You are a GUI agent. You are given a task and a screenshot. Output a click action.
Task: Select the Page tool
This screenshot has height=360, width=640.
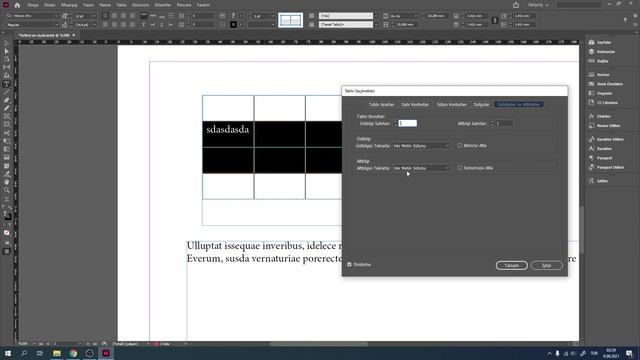click(7, 59)
